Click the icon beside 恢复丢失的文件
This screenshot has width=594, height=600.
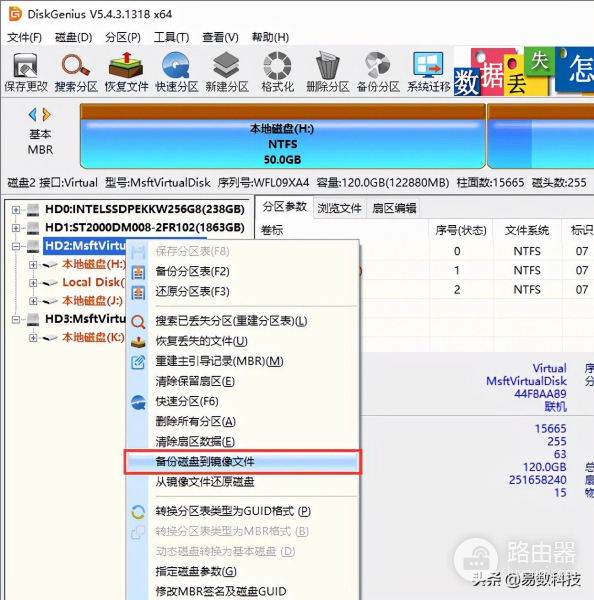pos(138,342)
